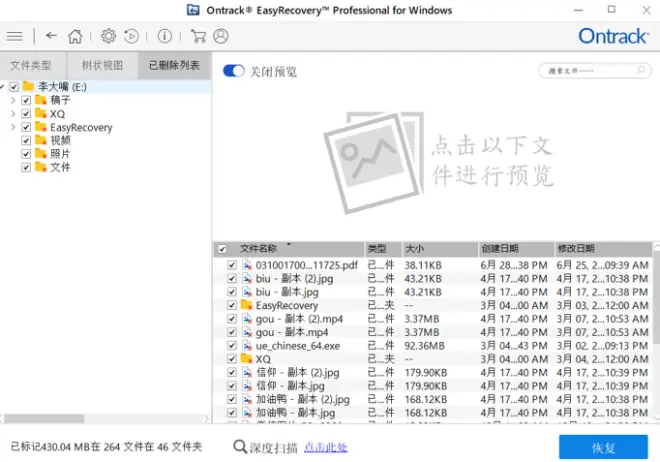Uncheck the 稿子 folder checkbox
The width and height of the screenshot is (660, 462).
pyautogui.click(x=26, y=100)
